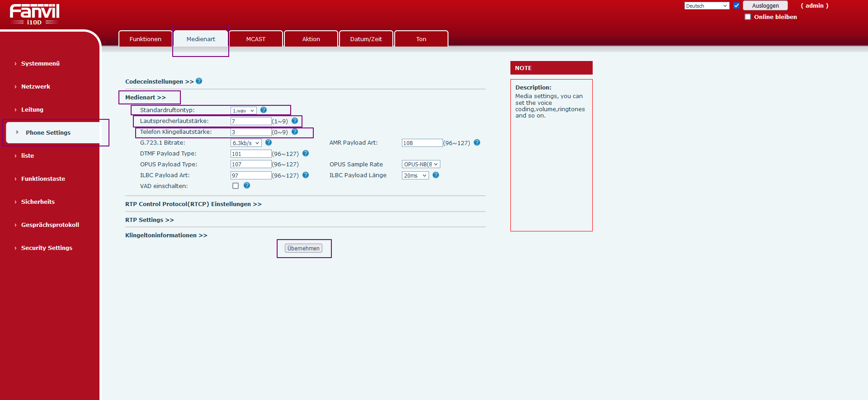
Task: Expand RTP Control Protocol(RTCP) Einstellungen
Action: (193, 204)
